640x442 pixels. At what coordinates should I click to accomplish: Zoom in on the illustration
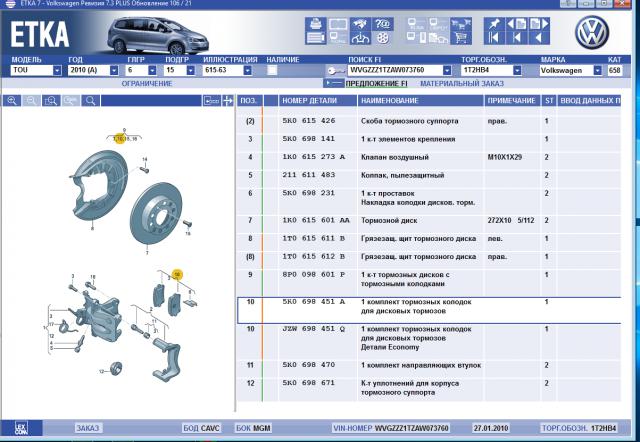[12, 100]
